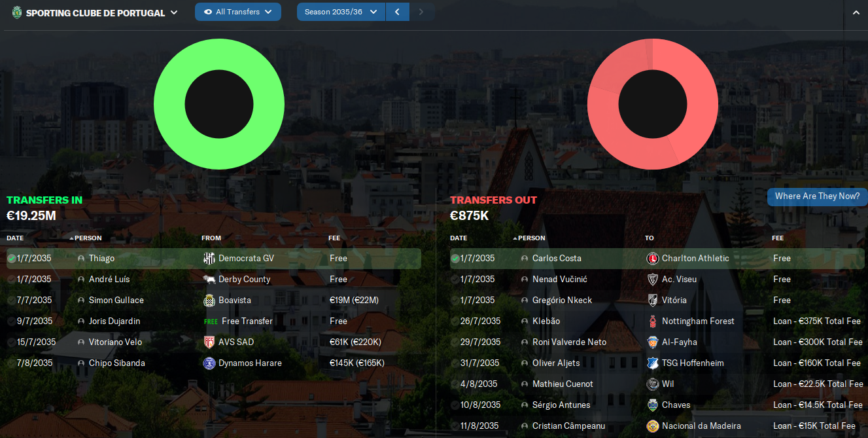This screenshot has width=868, height=438.
Task: Click the Democrata GV club badge
Action: coord(209,259)
